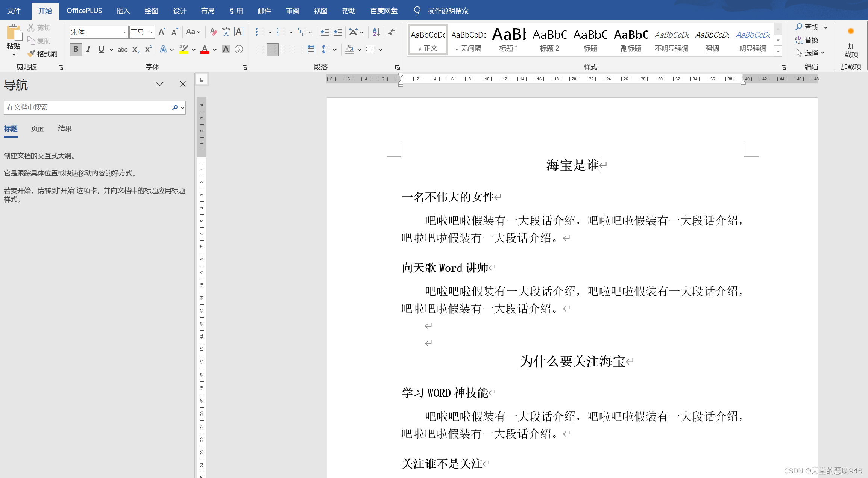
Task: Sort paragraphs with the A-Z sort icon
Action: click(376, 32)
